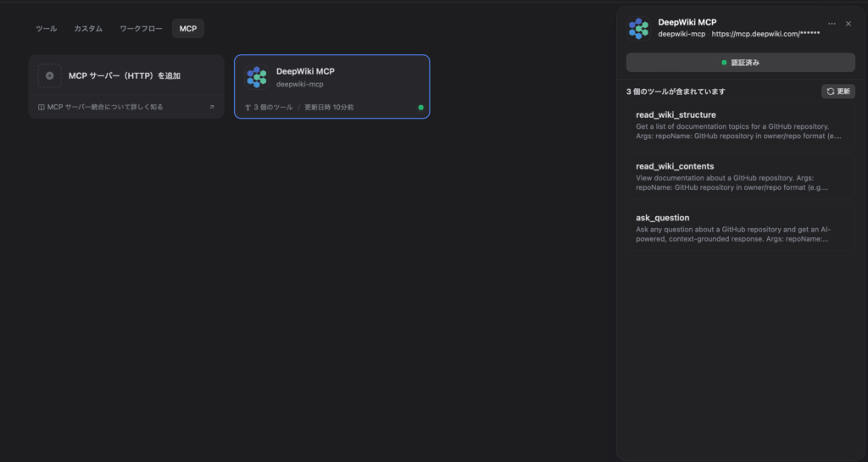The width and height of the screenshot is (868, 462).
Task: Click the 3 個のツール count in the card
Action: click(x=274, y=108)
